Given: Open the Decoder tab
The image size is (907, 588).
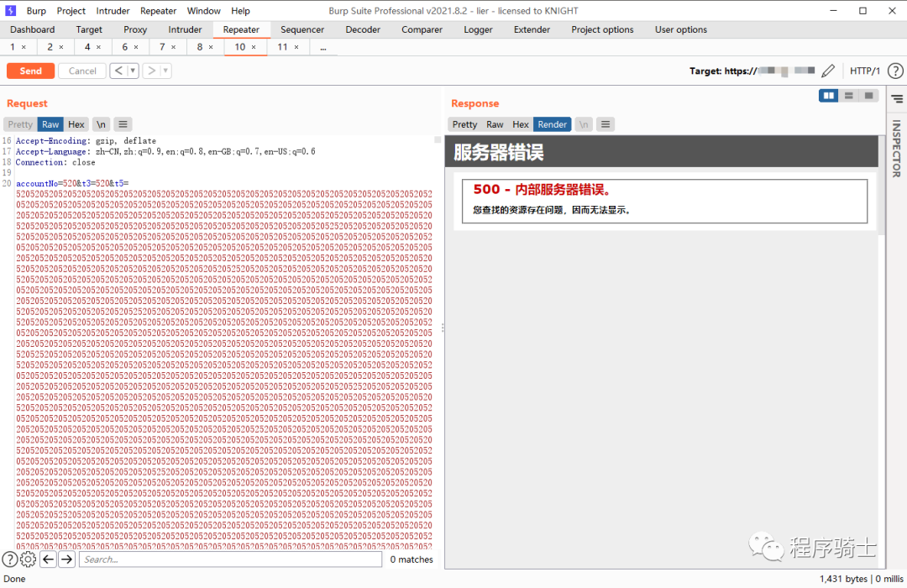Looking at the screenshot, I should [363, 29].
